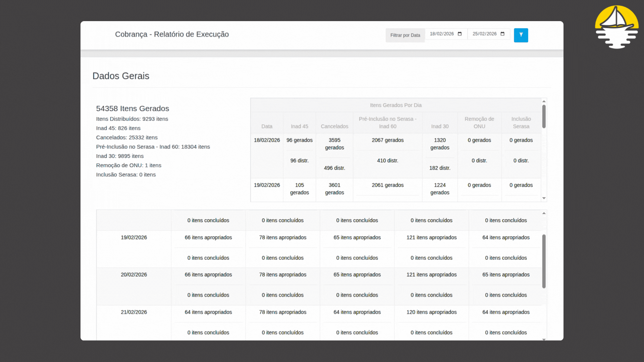Click the Filtrar por Data label
The image size is (644, 362).
(405, 35)
